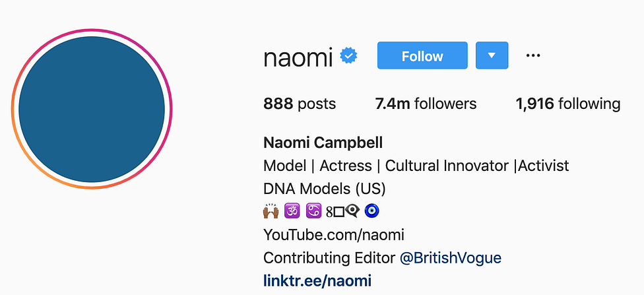Screen dimensions: 644x295
Task: Click the Model Actress Cultural Innovator line
Action: pos(416,166)
